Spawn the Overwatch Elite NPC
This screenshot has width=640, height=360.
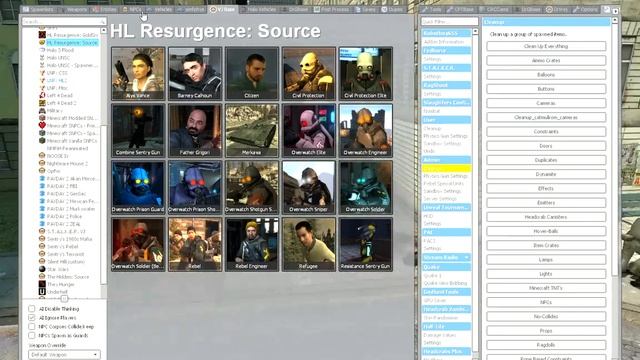(x=309, y=131)
